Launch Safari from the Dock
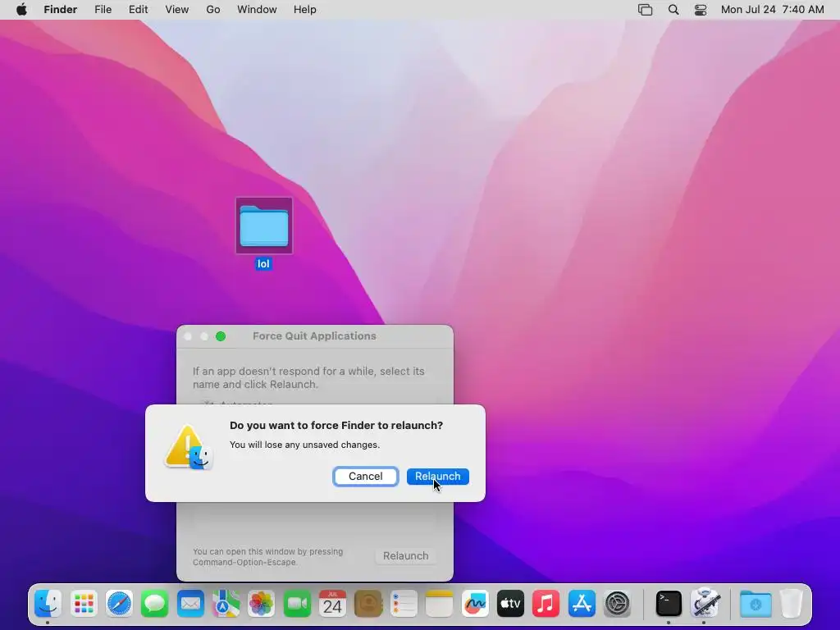840x630 pixels. tap(119, 603)
